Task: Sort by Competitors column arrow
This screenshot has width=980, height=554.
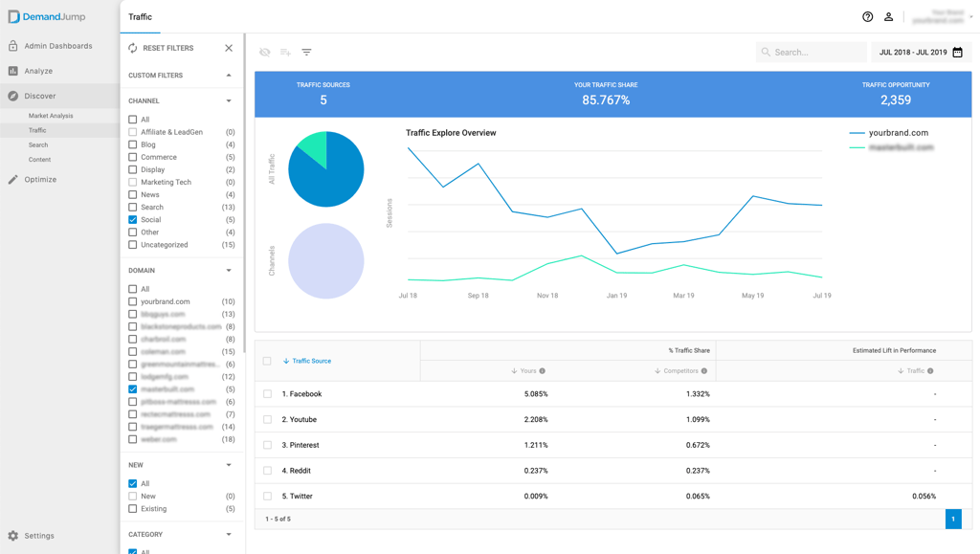Action: (657, 371)
